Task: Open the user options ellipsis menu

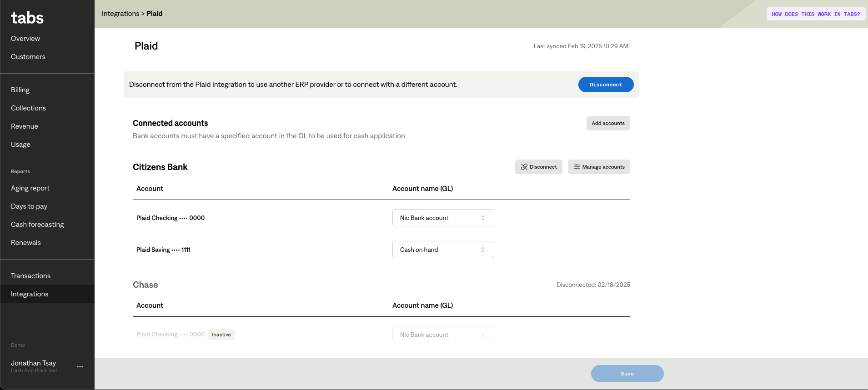Action: point(80,367)
